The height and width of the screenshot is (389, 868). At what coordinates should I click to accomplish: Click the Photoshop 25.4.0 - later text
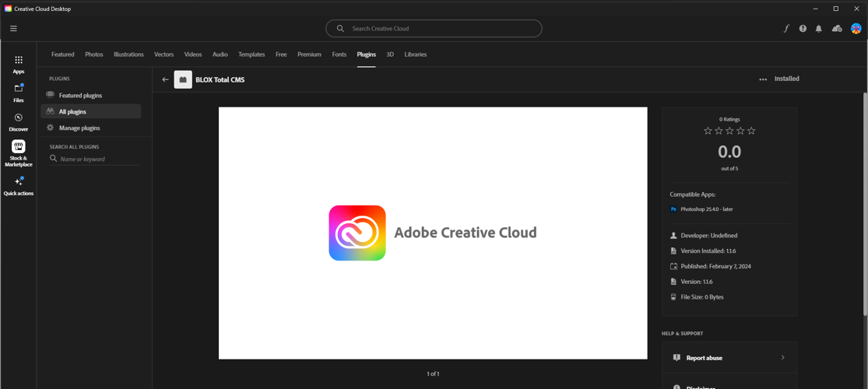[707, 209]
